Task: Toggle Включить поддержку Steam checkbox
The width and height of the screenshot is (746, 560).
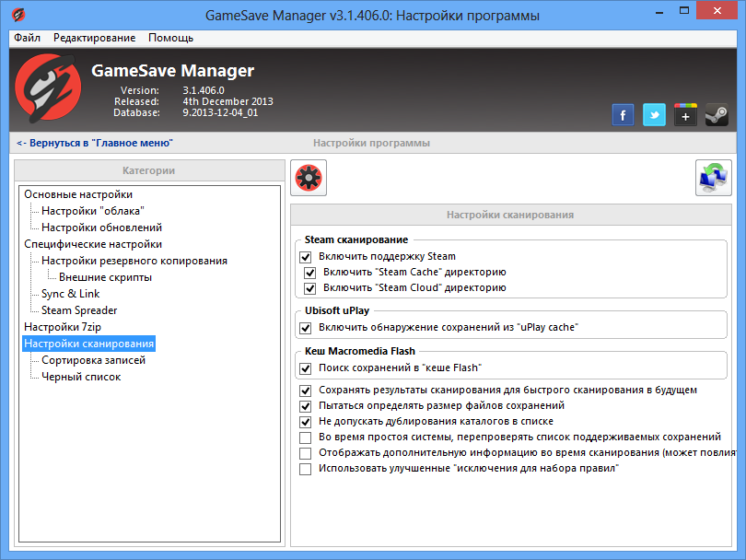Action: (306, 257)
